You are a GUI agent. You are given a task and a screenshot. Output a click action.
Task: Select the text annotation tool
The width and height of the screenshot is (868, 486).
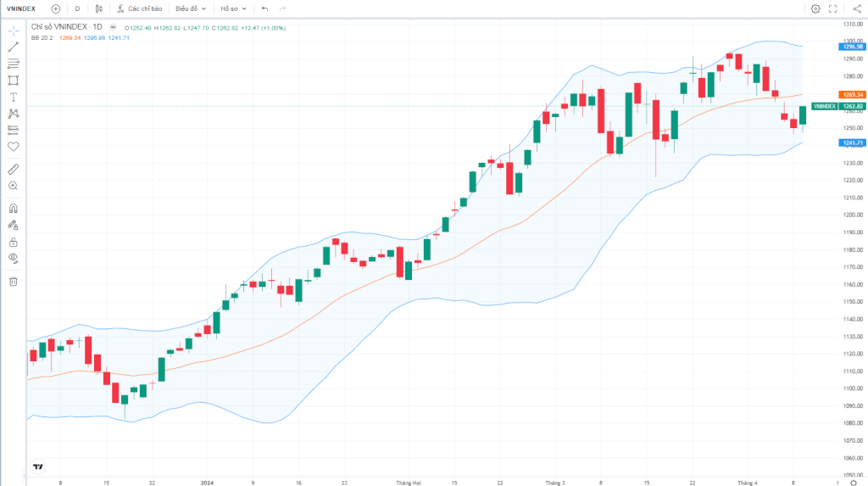click(14, 97)
